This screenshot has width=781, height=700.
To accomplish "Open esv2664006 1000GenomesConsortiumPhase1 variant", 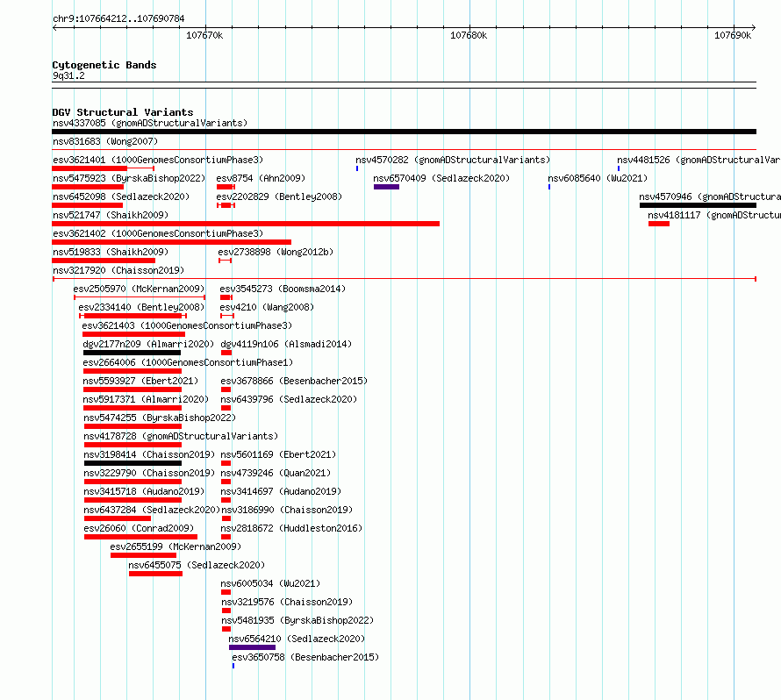I will point(188,362).
